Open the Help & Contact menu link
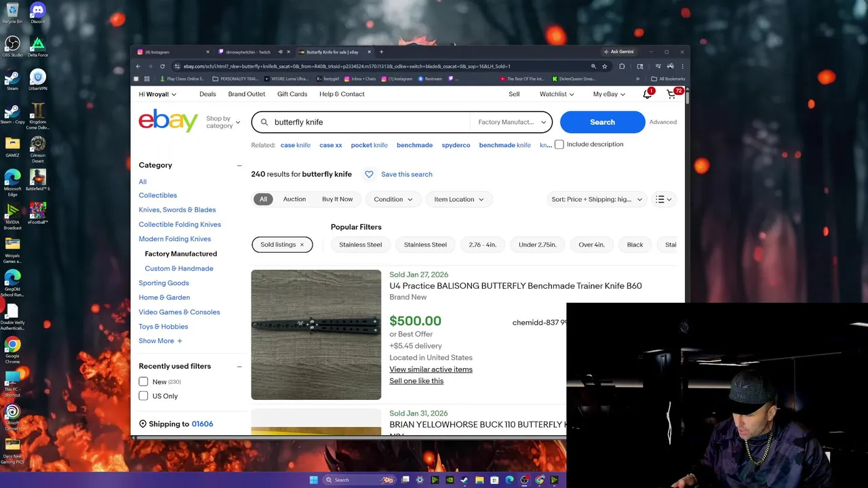The height and width of the screenshot is (488, 868). click(x=342, y=94)
